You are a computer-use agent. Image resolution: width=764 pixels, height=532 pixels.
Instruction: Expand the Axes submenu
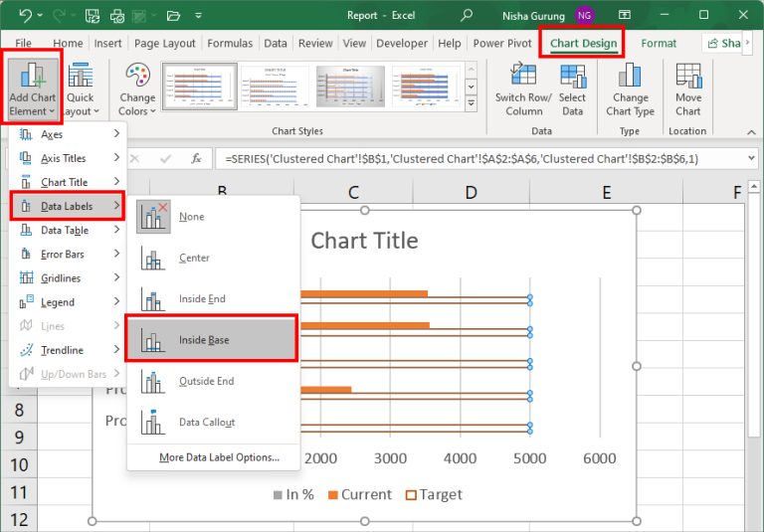coord(68,134)
